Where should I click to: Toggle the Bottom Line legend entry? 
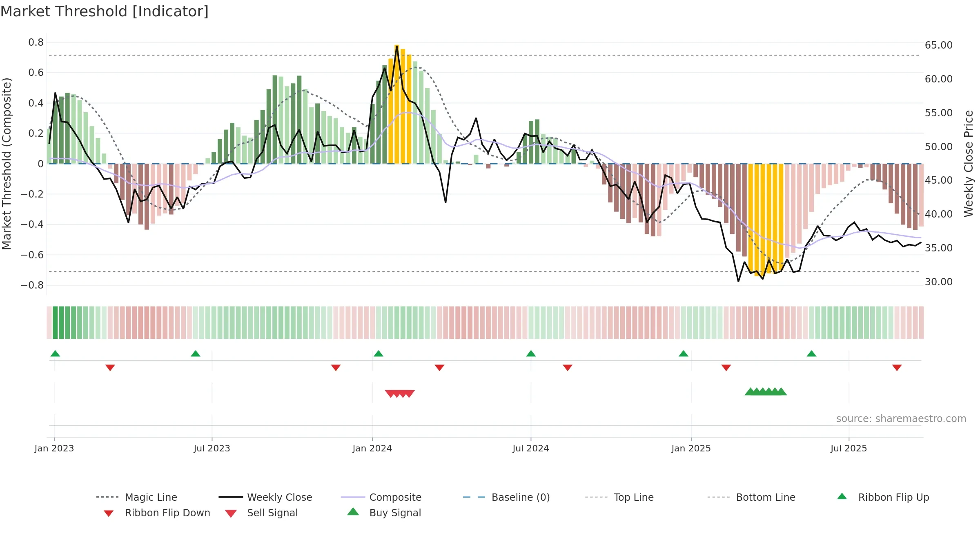pyautogui.click(x=751, y=497)
